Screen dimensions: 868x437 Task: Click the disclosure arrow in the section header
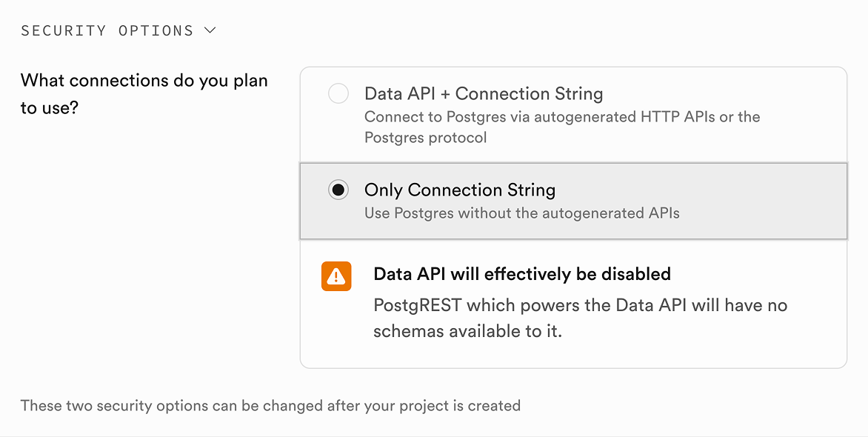[210, 30]
